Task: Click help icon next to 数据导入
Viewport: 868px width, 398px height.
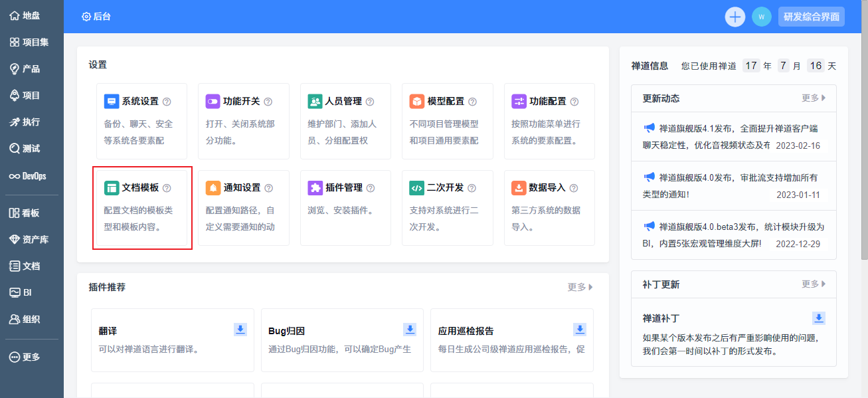Action: tap(574, 188)
